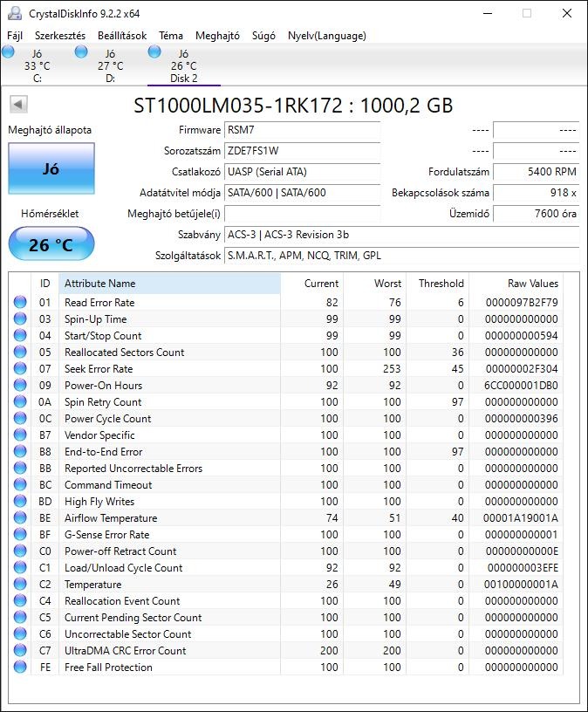Click the blue orb beside End-to-End Error

pyautogui.click(x=20, y=451)
